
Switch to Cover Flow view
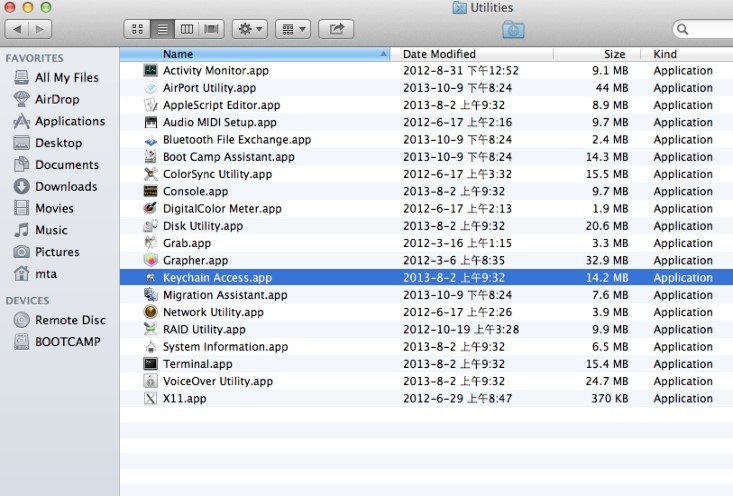coord(211,29)
